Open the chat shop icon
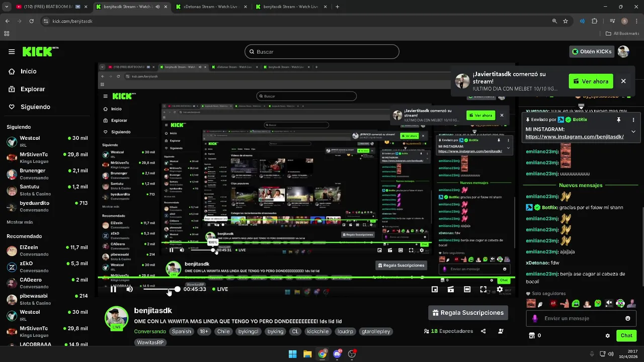The width and height of the screenshot is (644, 362). pyautogui.click(x=531, y=335)
